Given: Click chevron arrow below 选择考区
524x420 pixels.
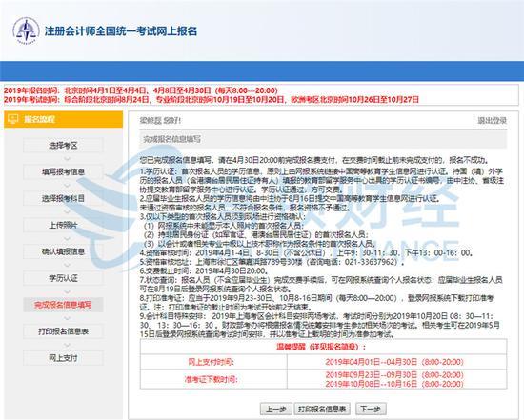Looking at the screenshot, I should click(x=67, y=158).
